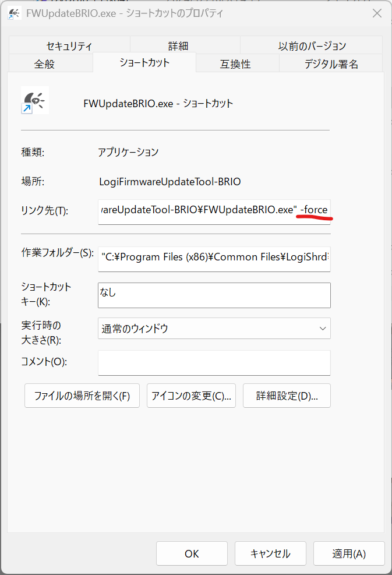Viewport: 392px width, 575px height.
Task: Open the 以前のバージョン tab
Action: coord(312,45)
